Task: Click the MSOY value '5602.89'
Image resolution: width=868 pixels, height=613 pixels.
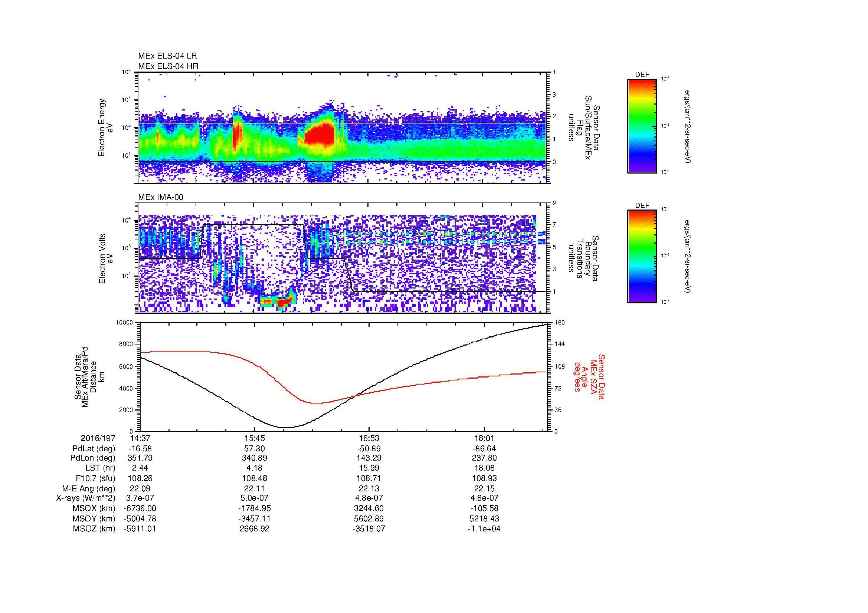Action: (x=369, y=518)
